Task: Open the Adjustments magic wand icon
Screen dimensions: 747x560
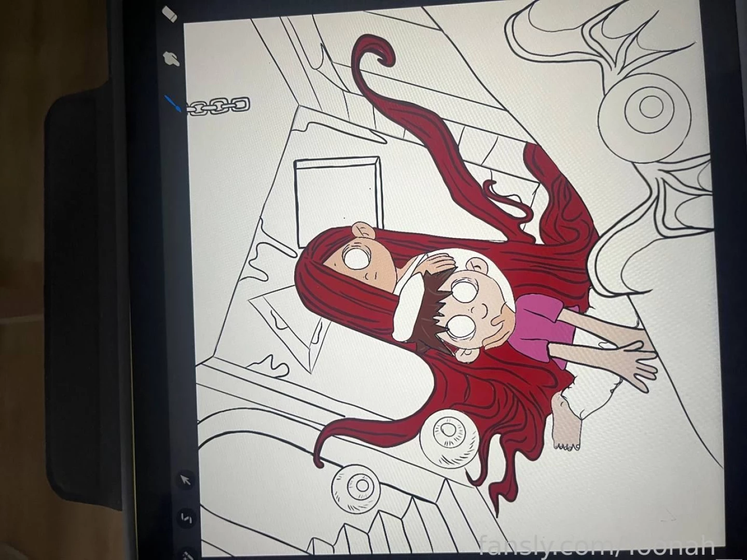Action: tap(187, 554)
